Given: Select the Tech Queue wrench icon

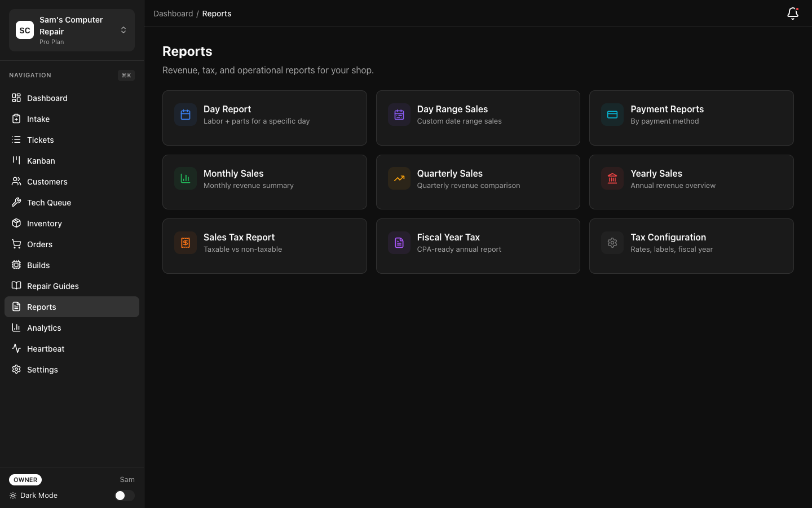Looking at the screenshot, I should tap(16, 202).
